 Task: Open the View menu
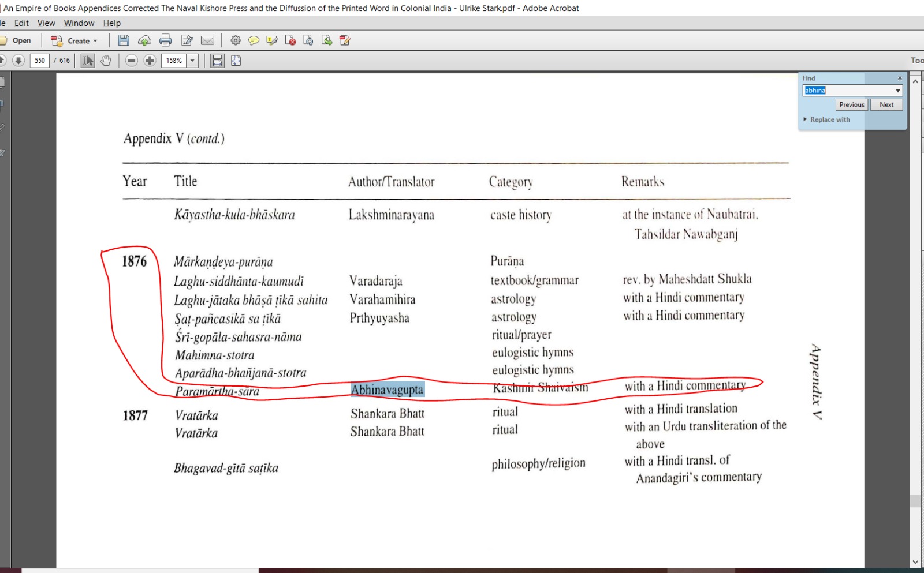[x=46, y=23]
